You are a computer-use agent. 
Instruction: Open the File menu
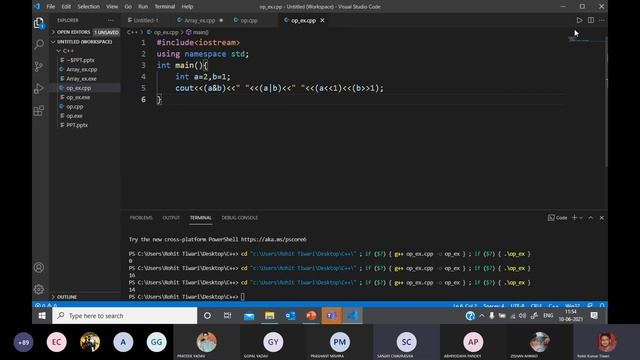pyautogui.click(x=51, y=7)
